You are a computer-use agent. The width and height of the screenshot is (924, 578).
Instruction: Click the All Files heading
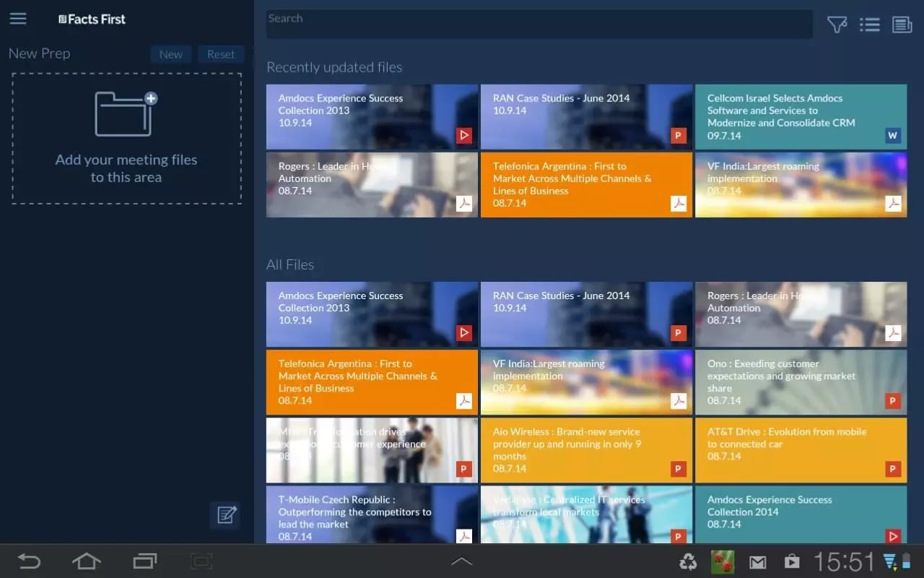pos(290,264)
